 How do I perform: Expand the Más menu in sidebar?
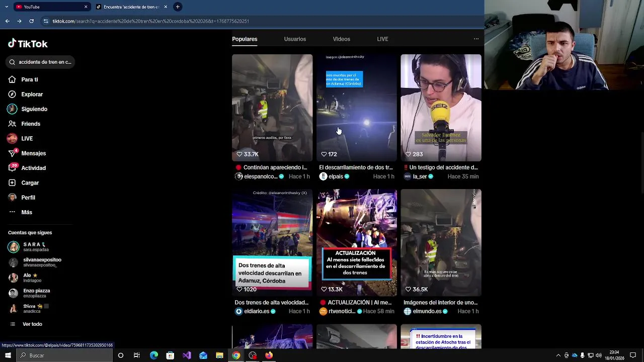[x=20, y=212]
